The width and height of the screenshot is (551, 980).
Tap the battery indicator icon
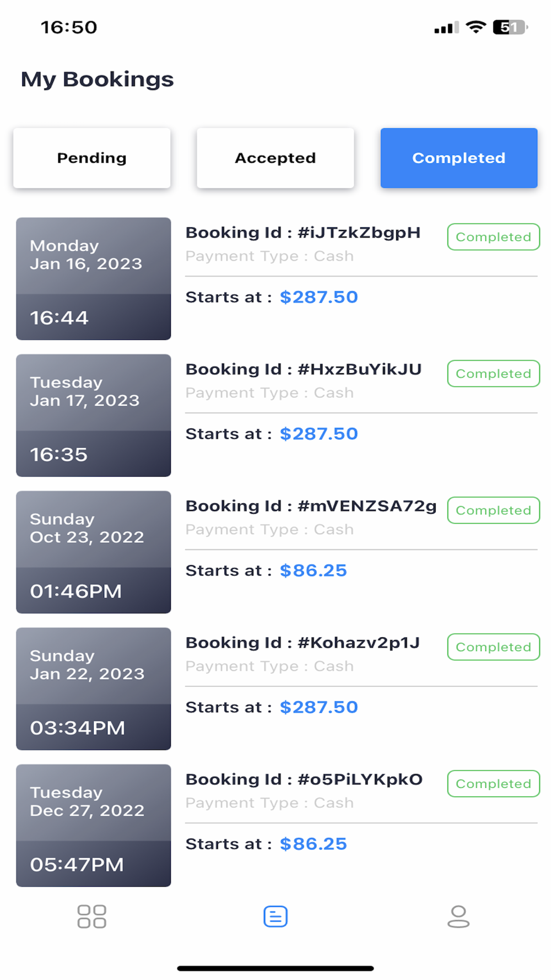(x=510, y=27)
